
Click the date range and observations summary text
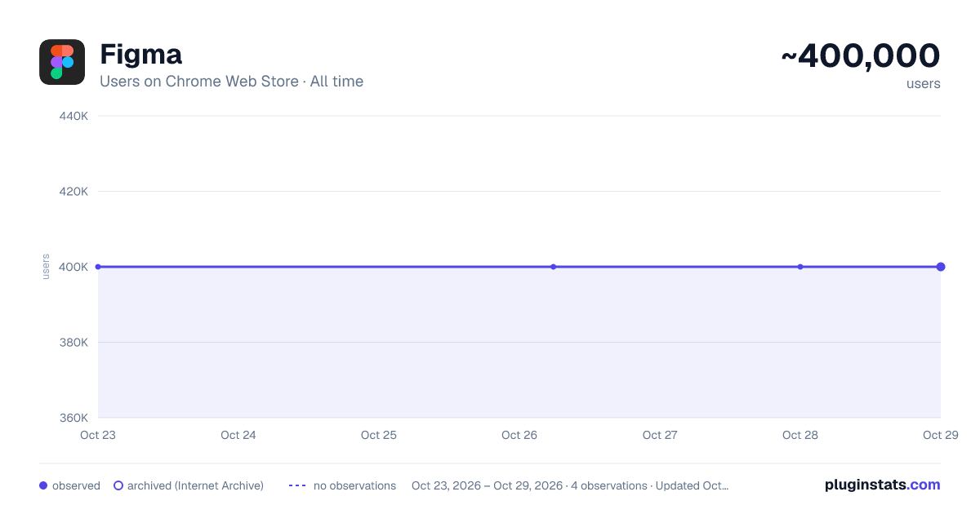coord(570,485)
